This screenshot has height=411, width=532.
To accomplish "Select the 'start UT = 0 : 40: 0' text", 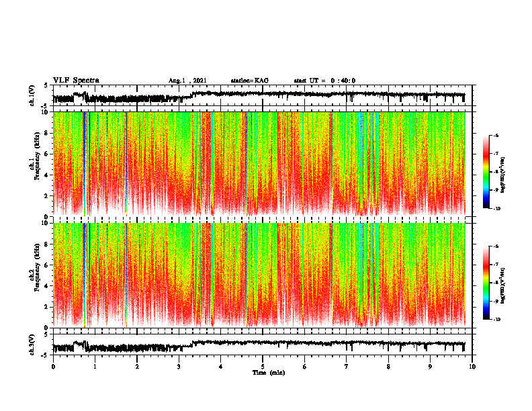I will click(x=324, y=81).
